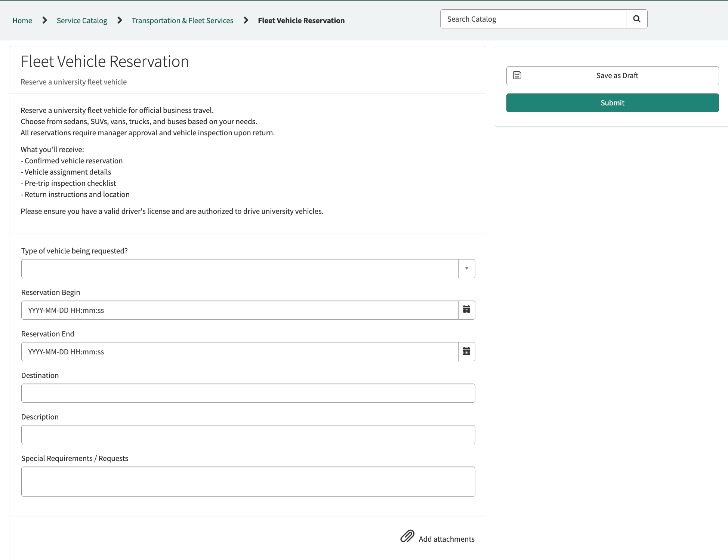Open Reservation End calendar picker
Screen dimensions: 728x560
click(466, 351)
